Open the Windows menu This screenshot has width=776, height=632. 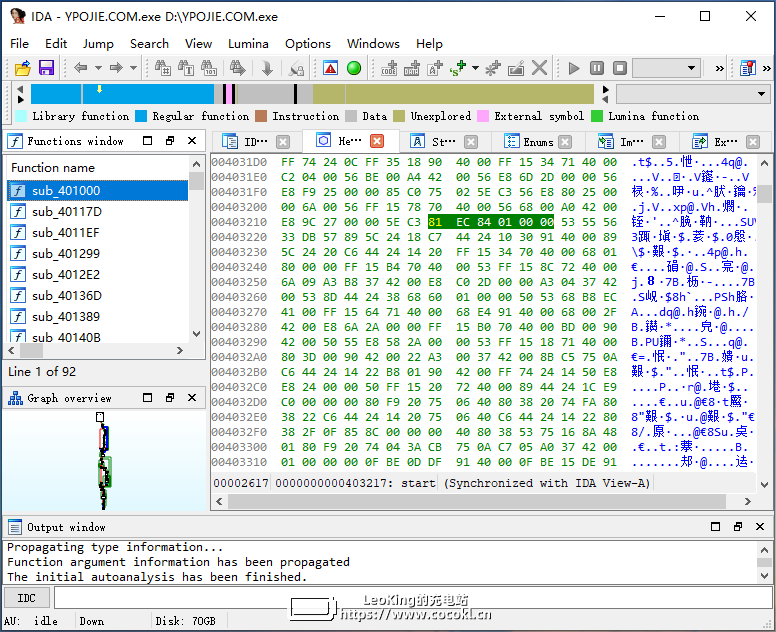point(373,44)
